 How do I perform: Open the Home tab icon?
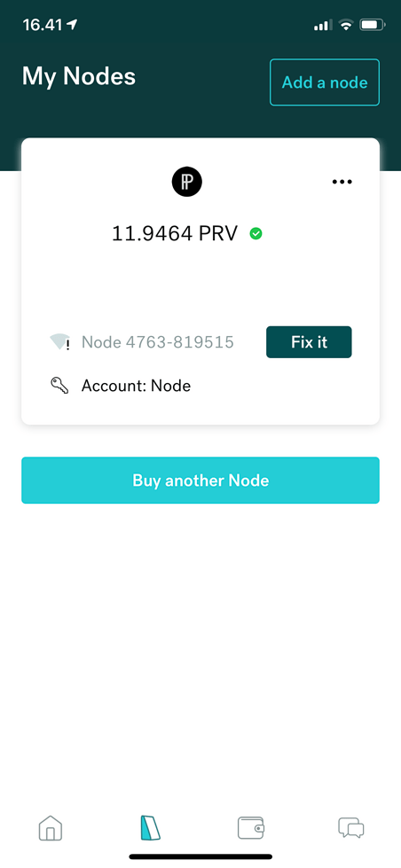pos(51,829)
